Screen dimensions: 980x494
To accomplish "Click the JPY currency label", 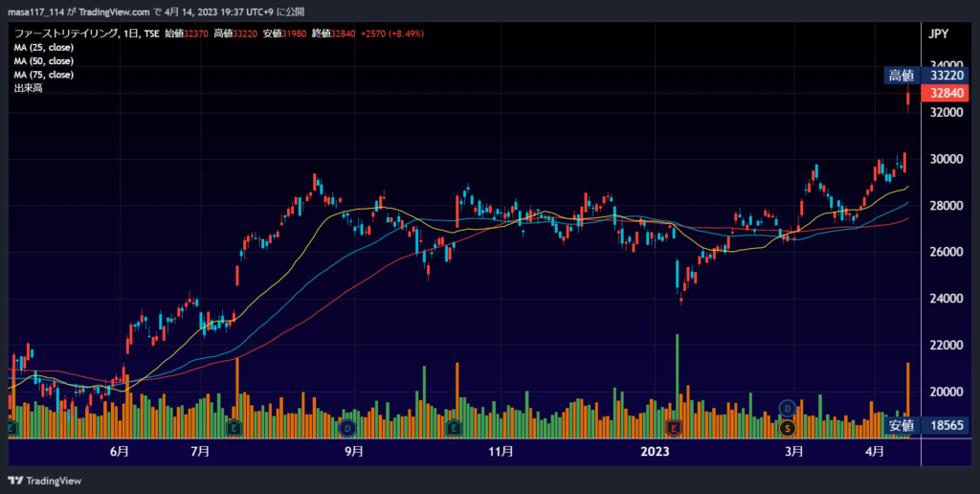I will coord(938,34).
